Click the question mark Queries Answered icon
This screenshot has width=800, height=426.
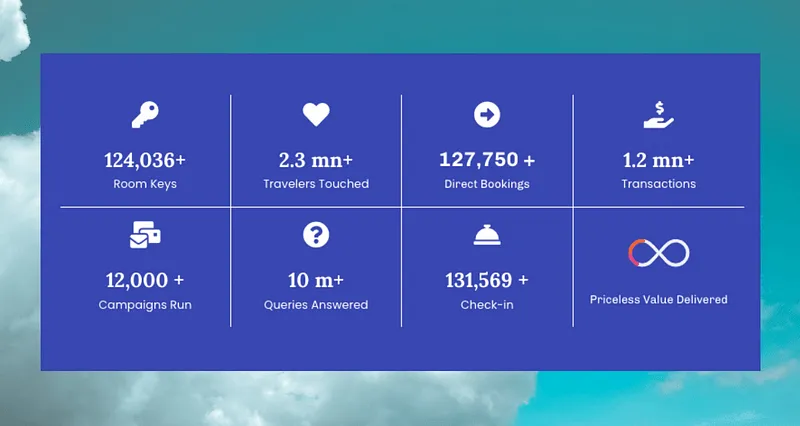tap(316, 235)
